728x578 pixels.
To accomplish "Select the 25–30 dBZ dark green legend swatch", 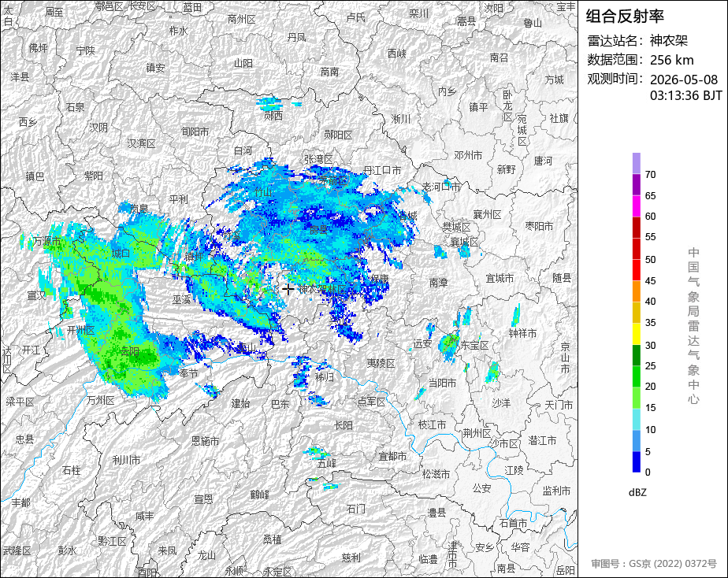I will 636,355.
